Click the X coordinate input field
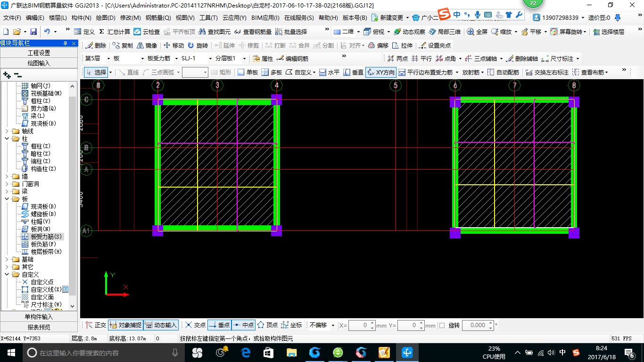Image resolution: width=644 pixels, height=362 pixels. [x=362, y=325]
